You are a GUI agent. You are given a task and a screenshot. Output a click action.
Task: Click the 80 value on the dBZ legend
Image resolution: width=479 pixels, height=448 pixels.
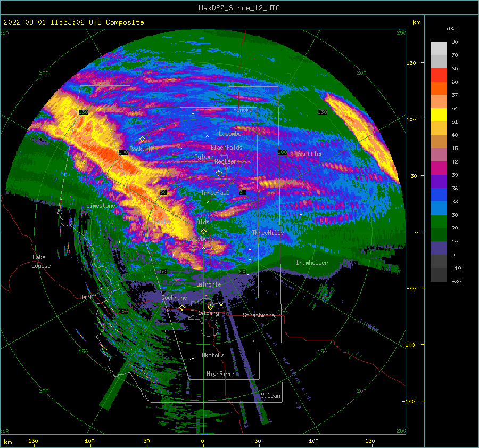coord(455,42)
